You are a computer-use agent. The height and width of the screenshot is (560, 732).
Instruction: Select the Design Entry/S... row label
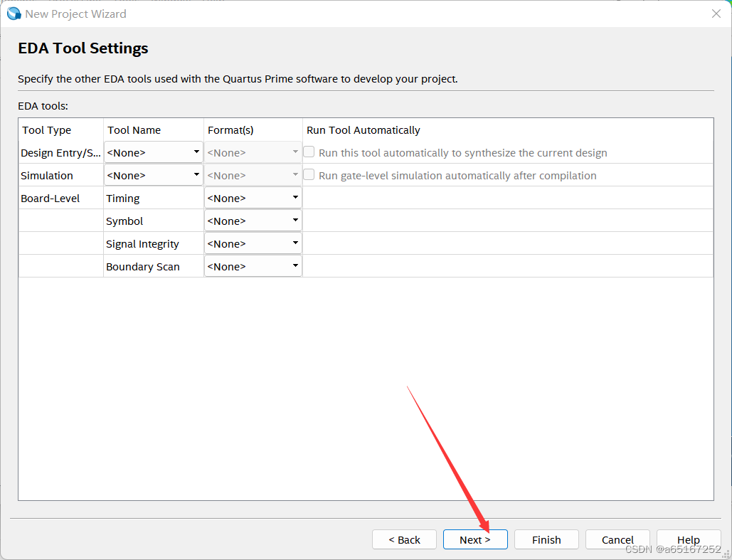pos(60,153)
